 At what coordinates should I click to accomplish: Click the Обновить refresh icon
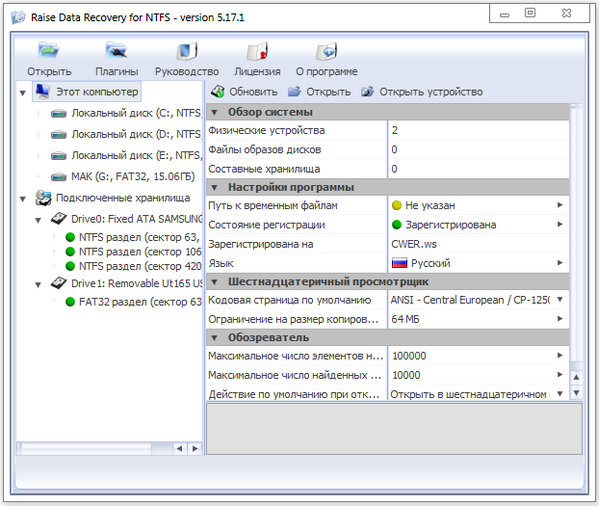point(218,92)
